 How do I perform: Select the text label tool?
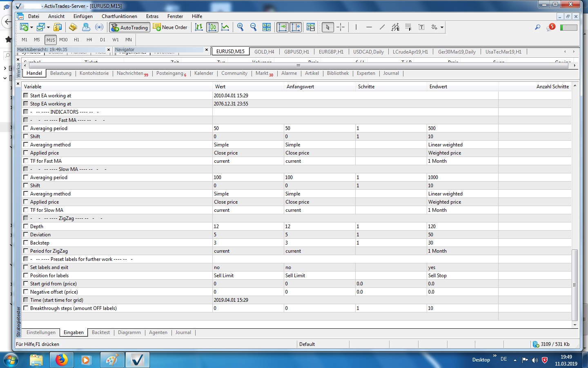[421, 27]
